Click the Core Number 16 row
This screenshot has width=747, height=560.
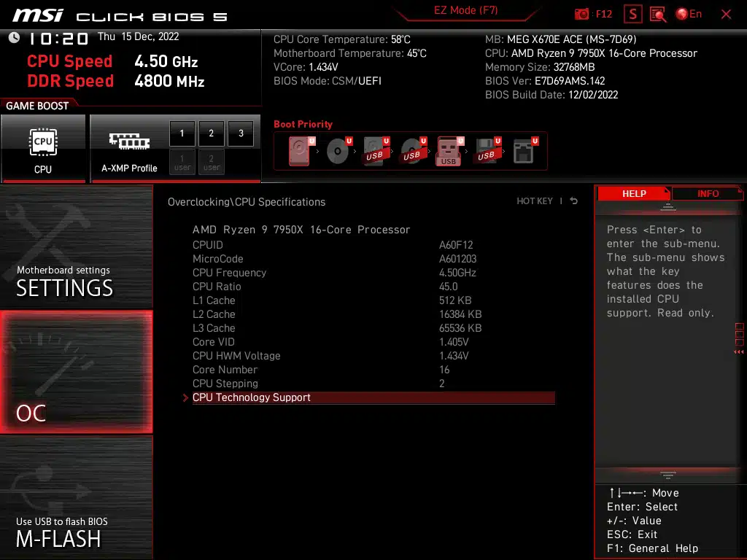click(x=373, y=370)
